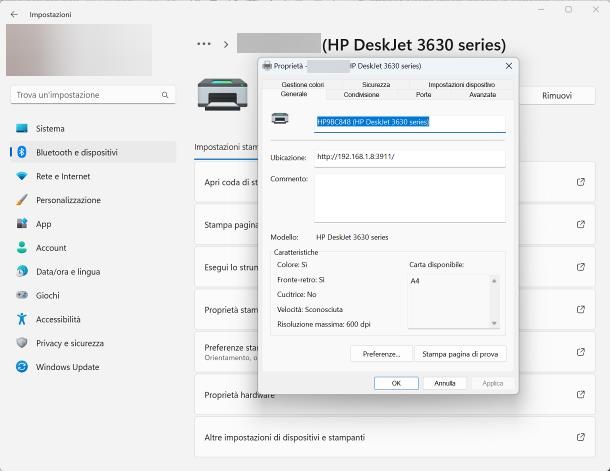Open external link for Preferenze stampa row
Viewport: 610px width, 471px height.
580,352
